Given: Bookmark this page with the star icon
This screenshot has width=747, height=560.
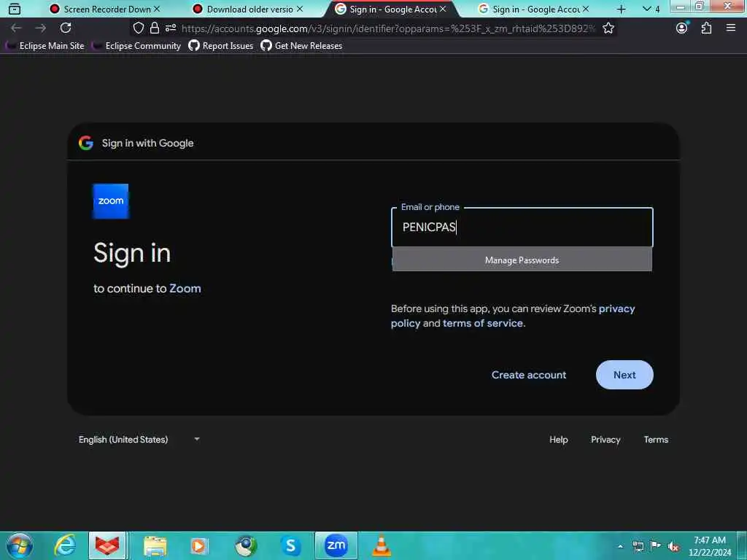Looking at the screenshot, I should point(608,28).
